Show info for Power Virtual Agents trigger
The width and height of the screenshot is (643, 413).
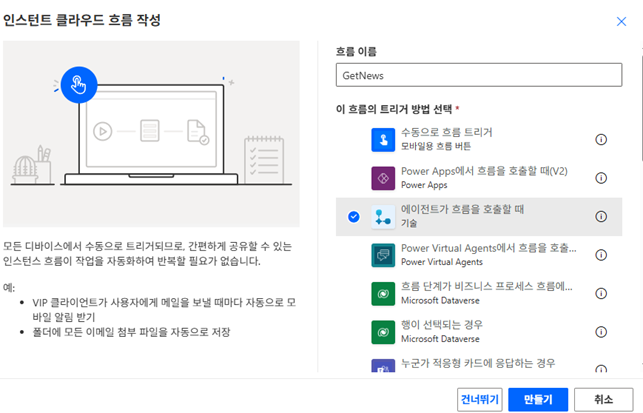[601, 254]
